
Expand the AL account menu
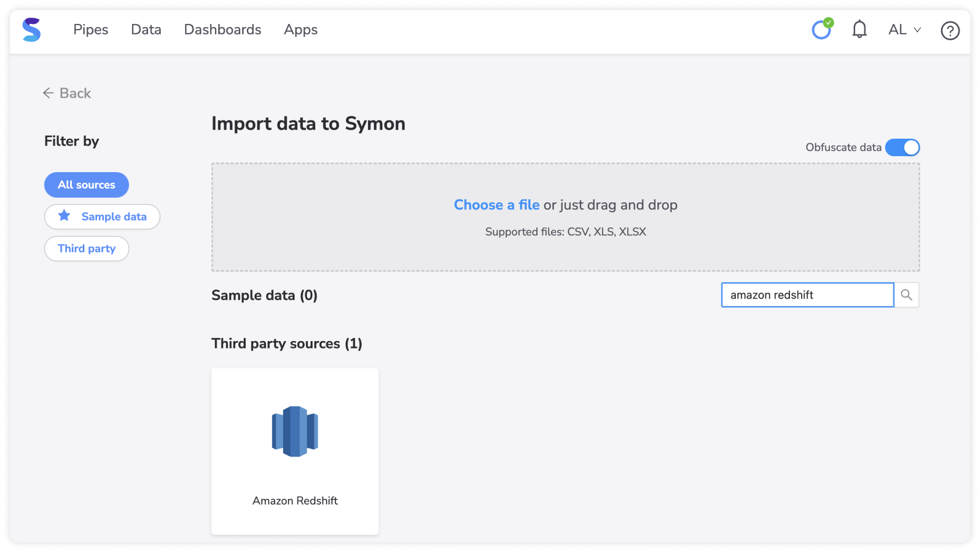(x=905, y=30)
